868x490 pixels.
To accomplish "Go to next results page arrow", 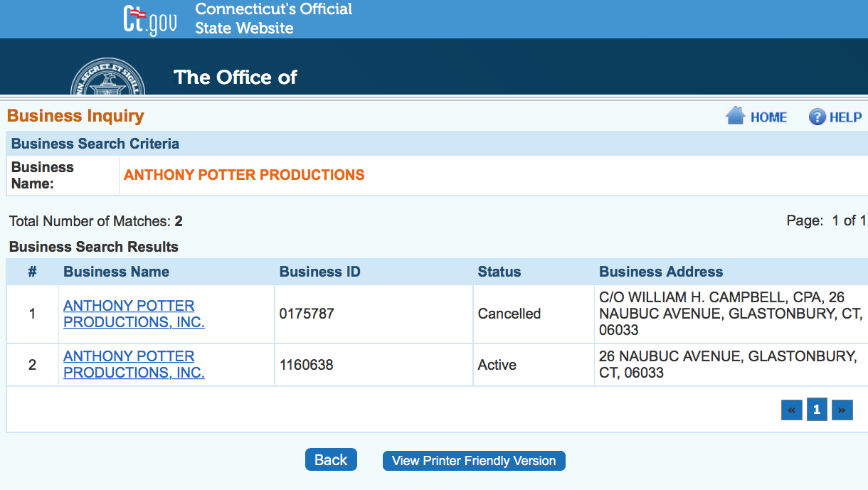I will (842, 410).
